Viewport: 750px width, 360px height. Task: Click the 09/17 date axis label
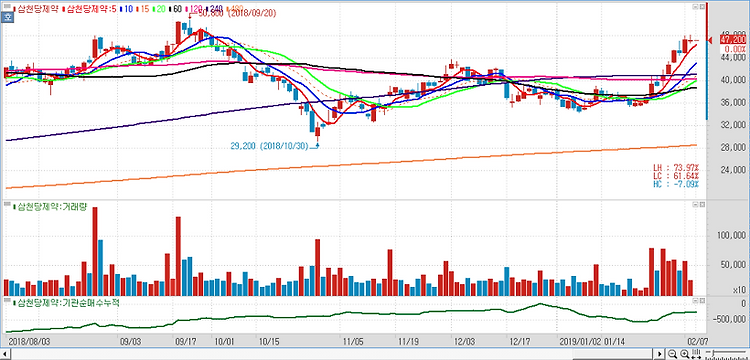click(x=186, y=342)
